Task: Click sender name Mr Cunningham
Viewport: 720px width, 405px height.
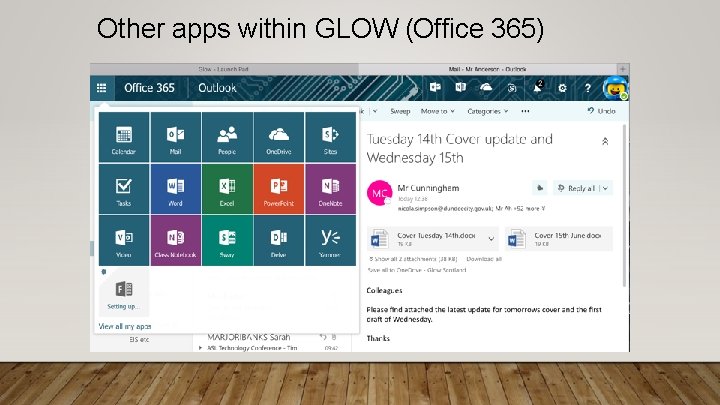Action: pyautogui.click(x=428, y=188)
